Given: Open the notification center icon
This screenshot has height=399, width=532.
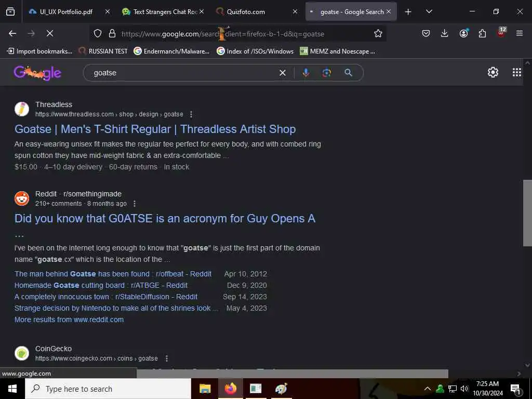Looking at the screenshot, I should tap(515, 389).
